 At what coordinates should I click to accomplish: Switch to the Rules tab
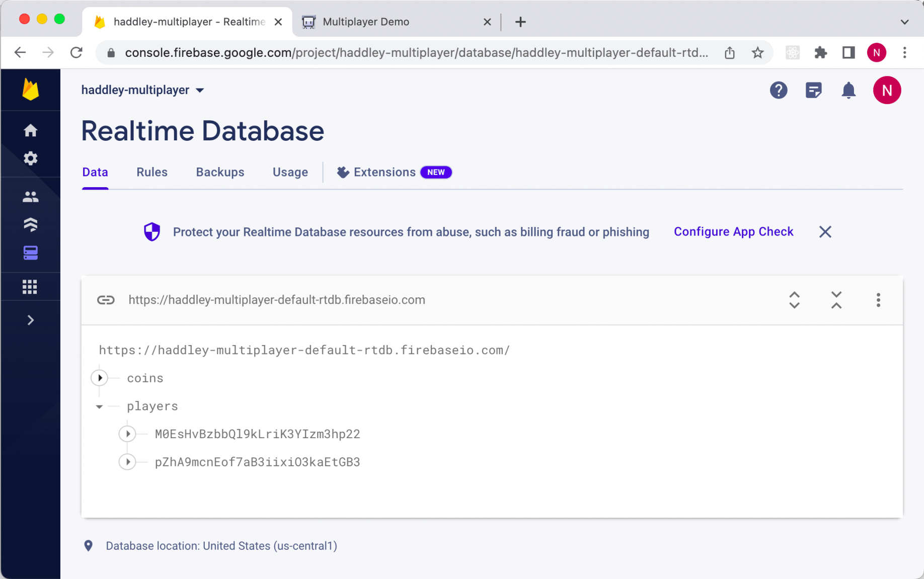pos(151,172)
